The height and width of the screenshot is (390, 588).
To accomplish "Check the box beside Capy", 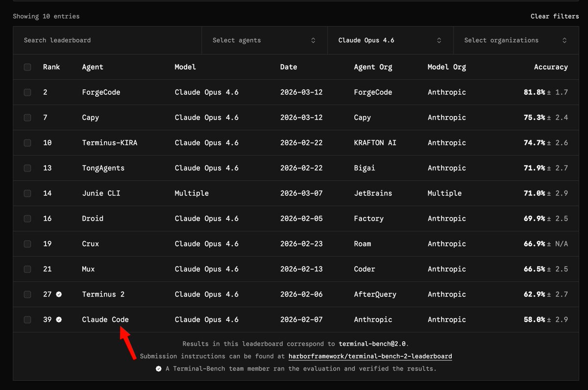I will (x=27, y=118).
